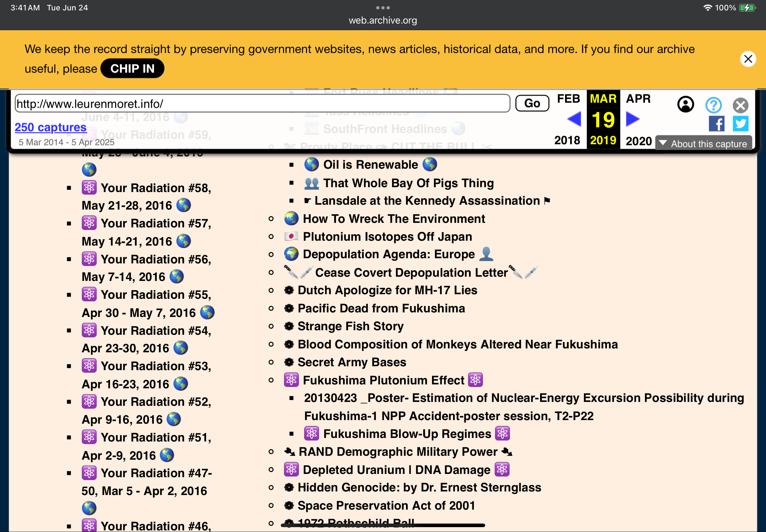
Task: Select FEB in the Wayback timeline
Action: (569, 99)
